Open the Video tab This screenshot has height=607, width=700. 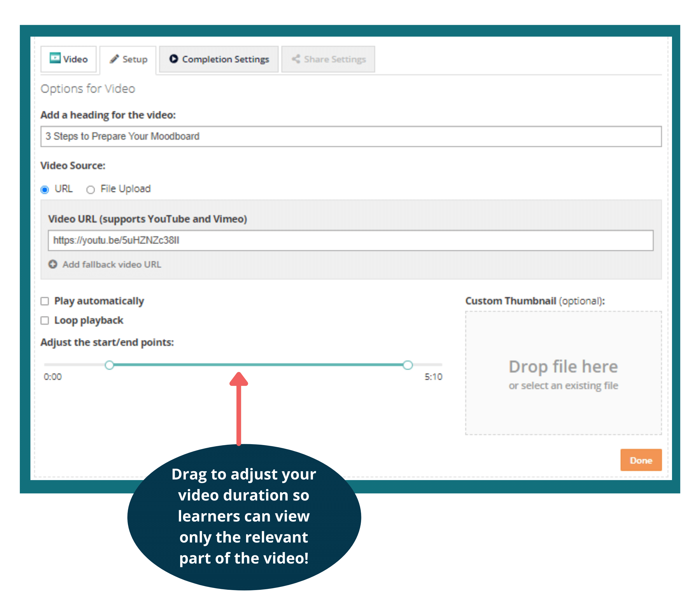pyautogui.click(x=69, y=59)
